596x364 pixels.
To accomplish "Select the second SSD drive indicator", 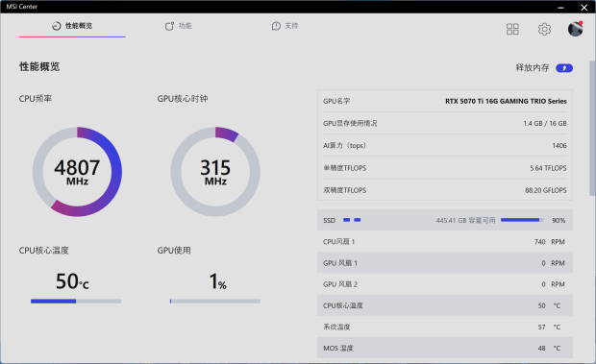I will click(x=358, y=220).
